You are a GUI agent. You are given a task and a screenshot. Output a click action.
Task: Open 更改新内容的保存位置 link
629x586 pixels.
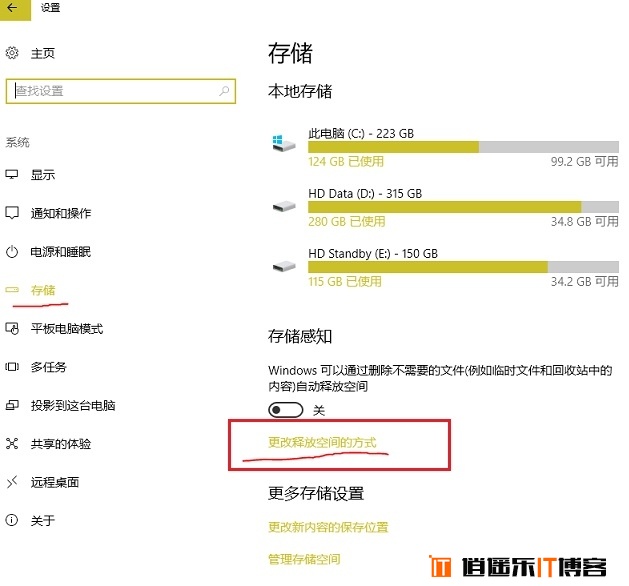coord(329,527)
